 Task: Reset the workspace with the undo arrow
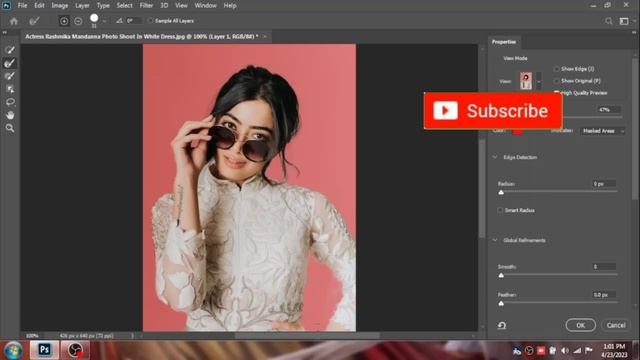coord(502,325)
